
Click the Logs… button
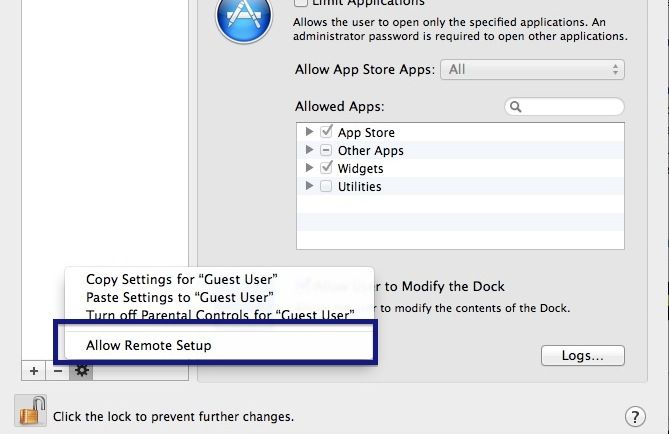582,355
